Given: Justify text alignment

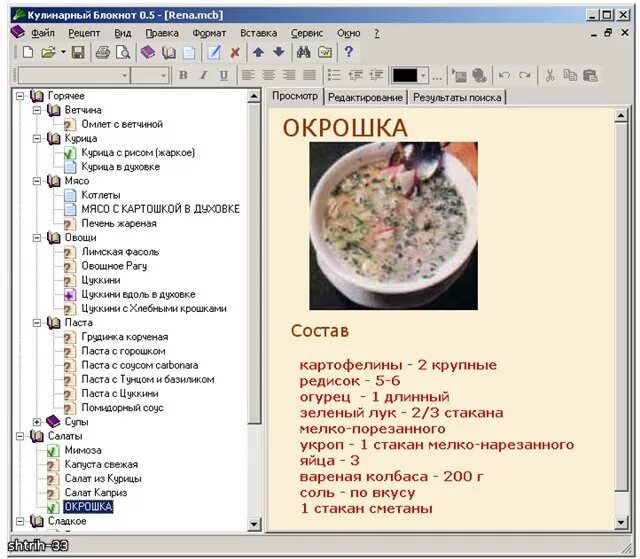Looking at the screenshot, I should tap(309, 75).
